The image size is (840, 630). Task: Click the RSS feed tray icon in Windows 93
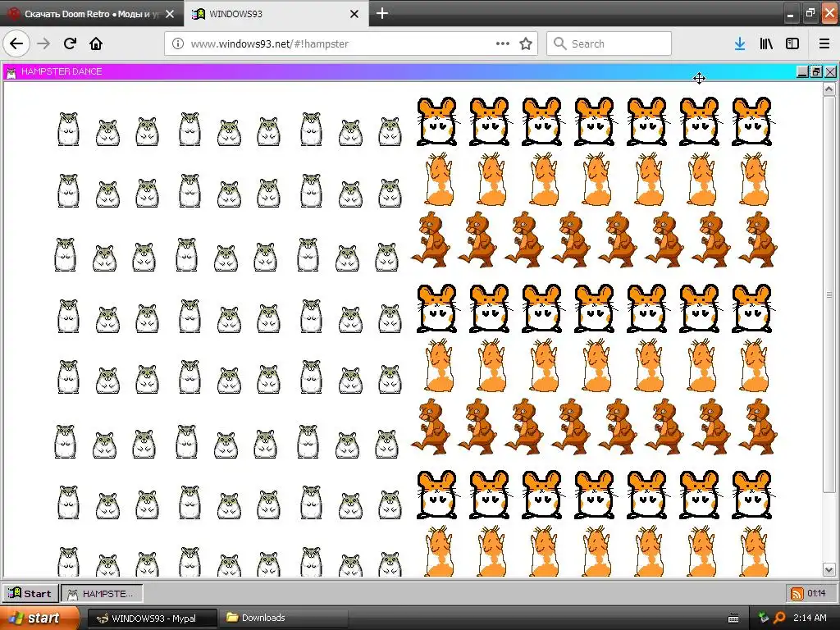(797, 594)
